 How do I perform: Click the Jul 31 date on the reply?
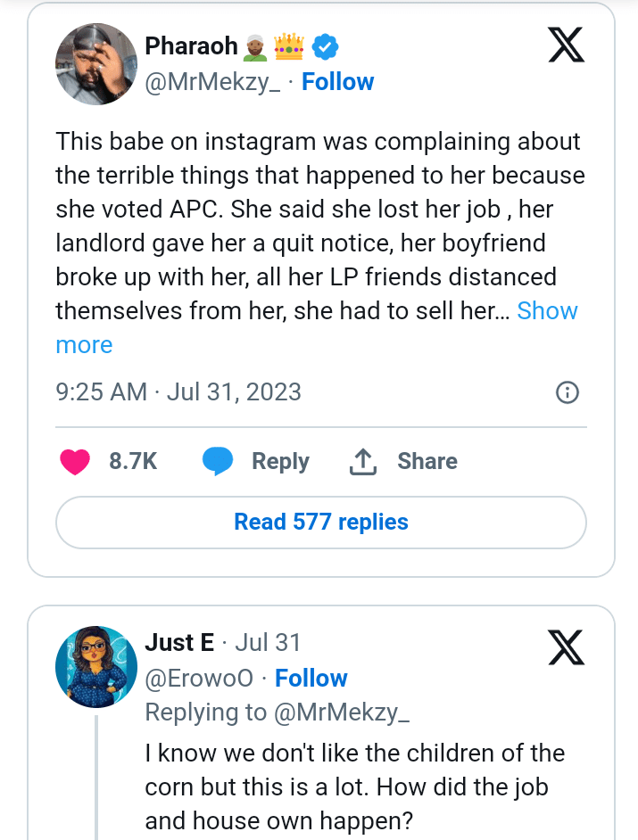coord(268,643)
